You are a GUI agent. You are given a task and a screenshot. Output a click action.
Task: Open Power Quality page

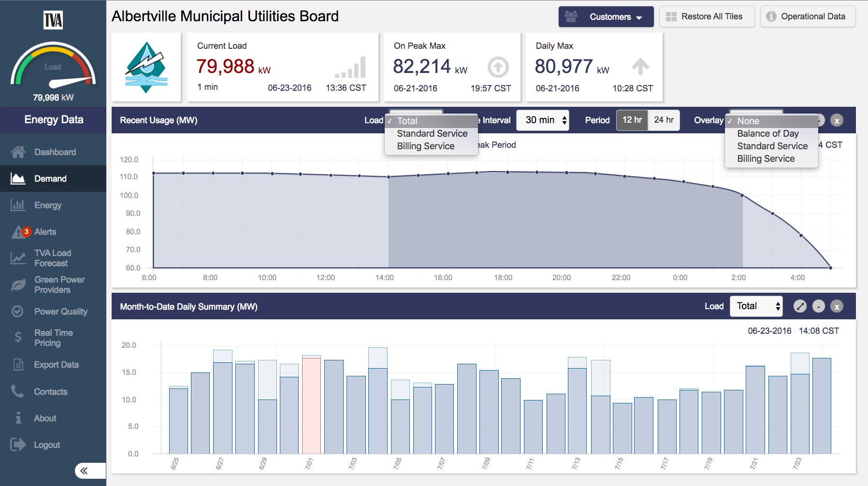(53, 312)
